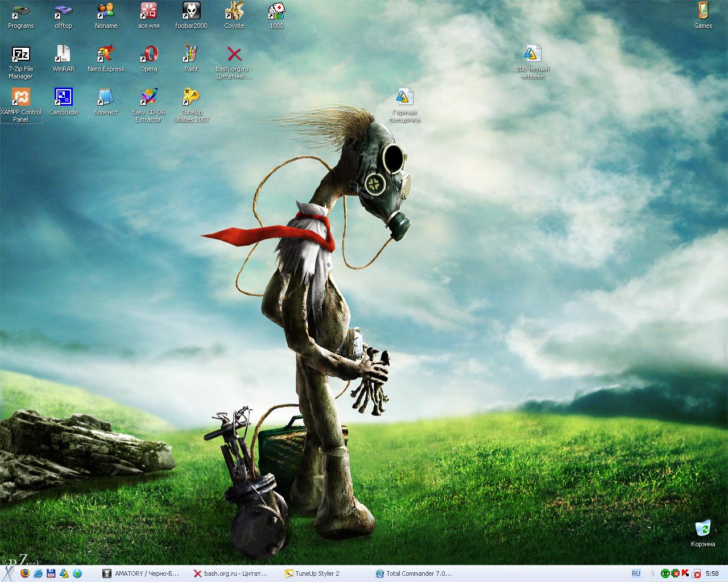Image resolution: width=728 pixels, height=582 pixels.
Task: Select the Noname desktop icon
Action: (106, 16)
